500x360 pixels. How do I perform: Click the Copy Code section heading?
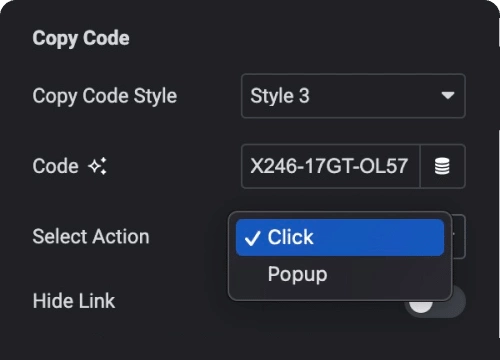pos(81,38)
